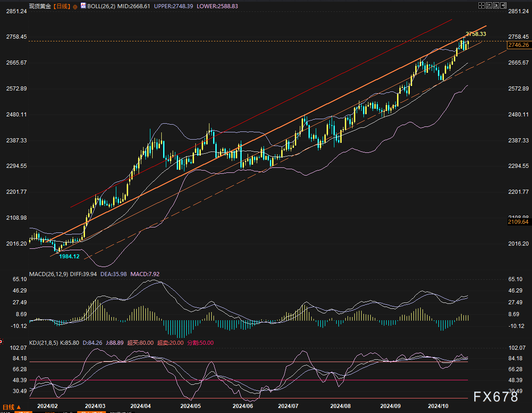Click the 超卖:20.00 oversold setting
The width and height of the screenshot is (532, 413).
170,342
